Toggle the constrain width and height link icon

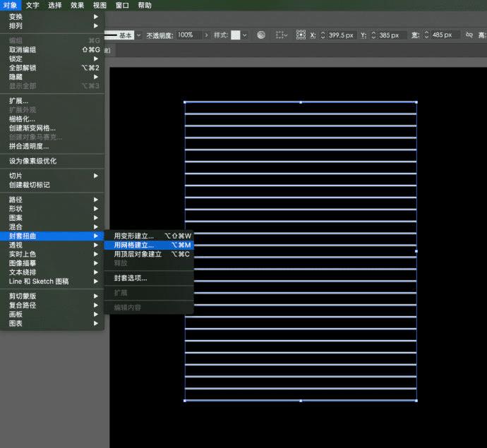[469, 35]
